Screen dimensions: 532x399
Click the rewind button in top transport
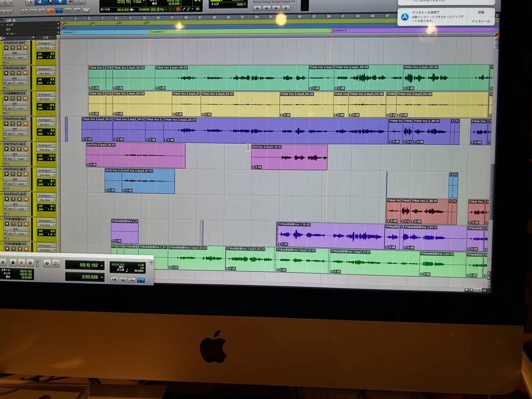(266, 8)
